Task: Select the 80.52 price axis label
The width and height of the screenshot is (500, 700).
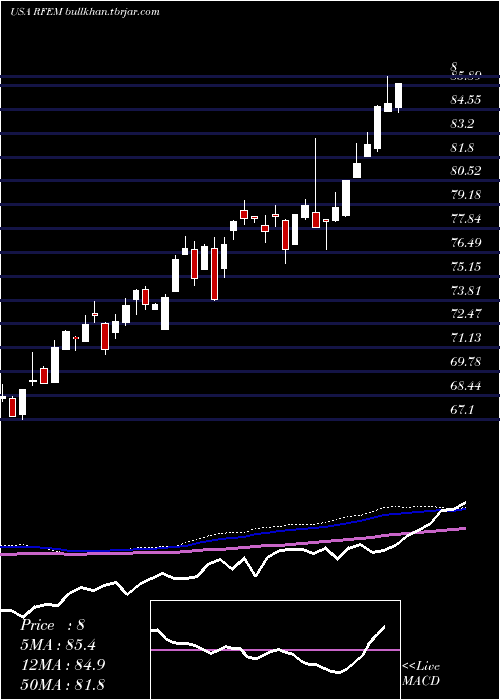Action: click(466, 171)
